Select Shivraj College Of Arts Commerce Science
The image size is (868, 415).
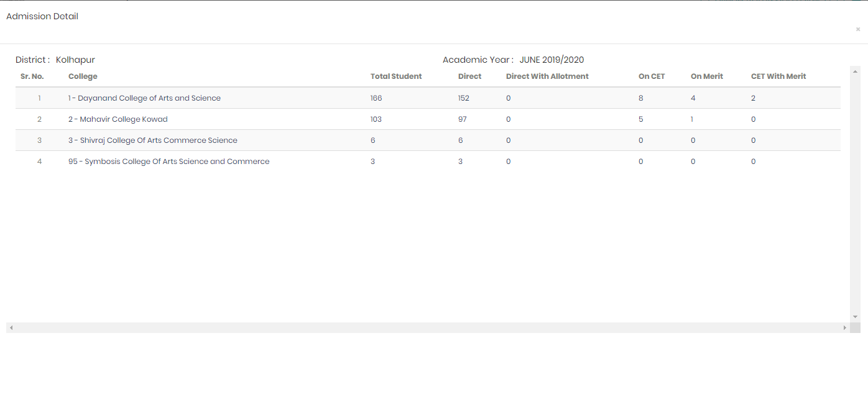(152, 140)
